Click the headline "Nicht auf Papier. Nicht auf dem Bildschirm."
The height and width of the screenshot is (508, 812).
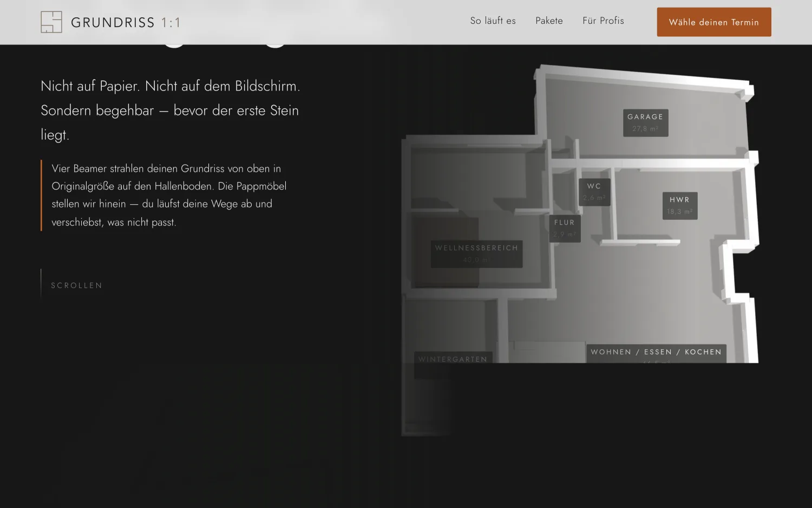click(171, 86)
